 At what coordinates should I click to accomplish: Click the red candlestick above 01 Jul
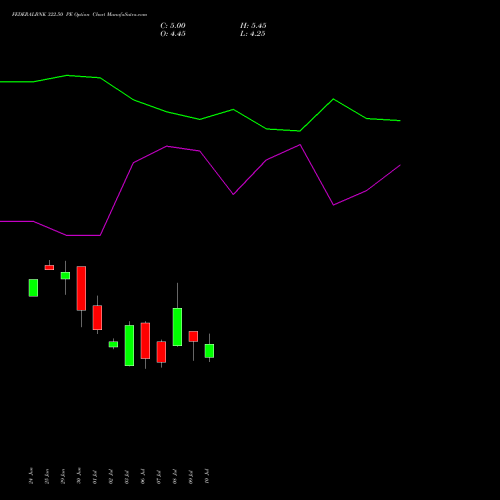click(97, 317)
